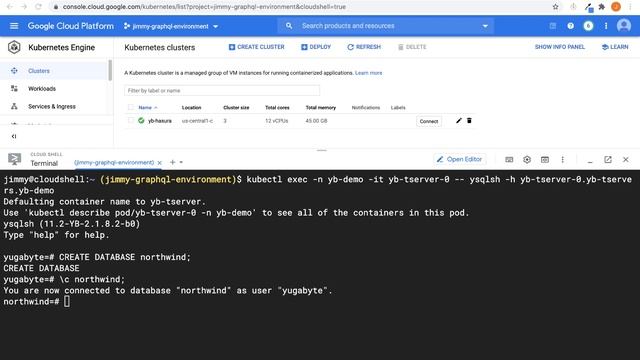Open the notifications badge in header
The width and height of the screenshot is (640, 360).
(x=588, y=26)
